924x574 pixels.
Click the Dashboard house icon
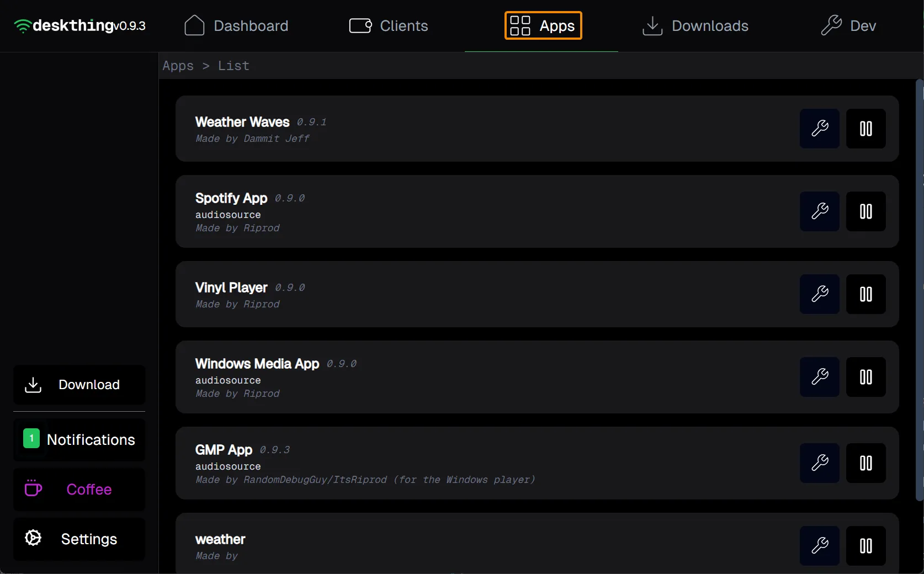pyautogui.click(x=194, y=25)
